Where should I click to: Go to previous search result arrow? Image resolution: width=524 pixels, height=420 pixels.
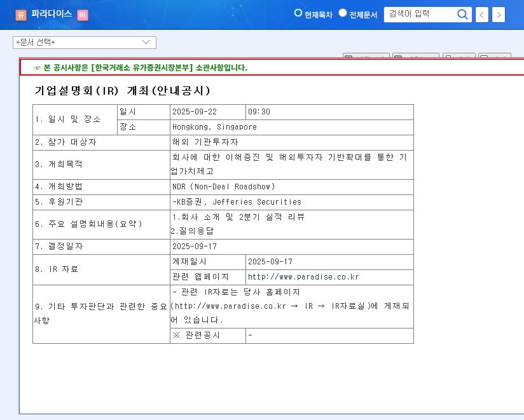481,15
